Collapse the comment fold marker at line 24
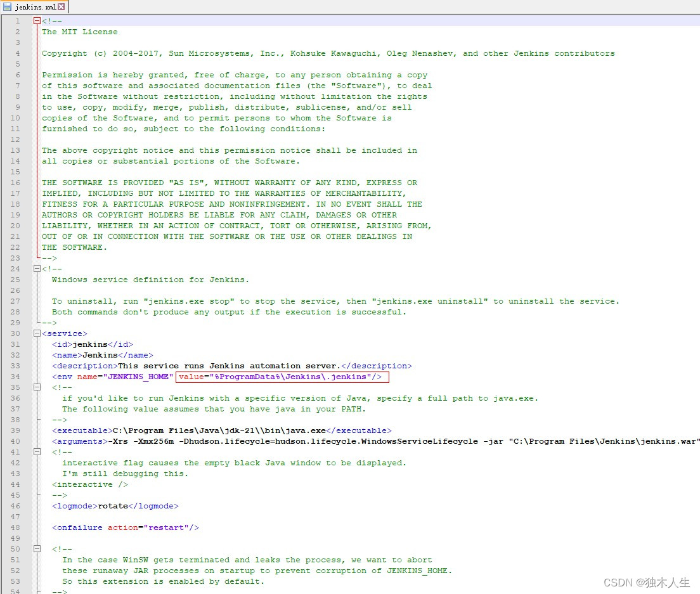The height and width of the screenshot is (594, 700). pos(37,269)
